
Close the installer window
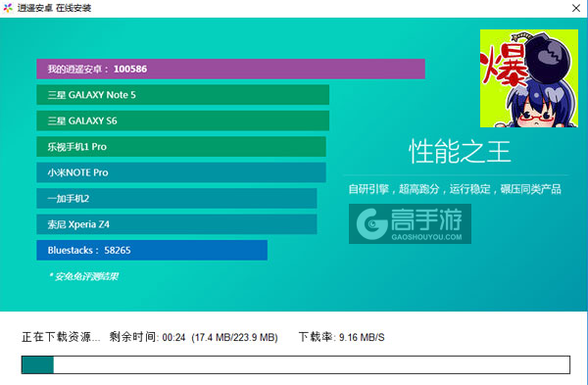(x=576, y=8)
